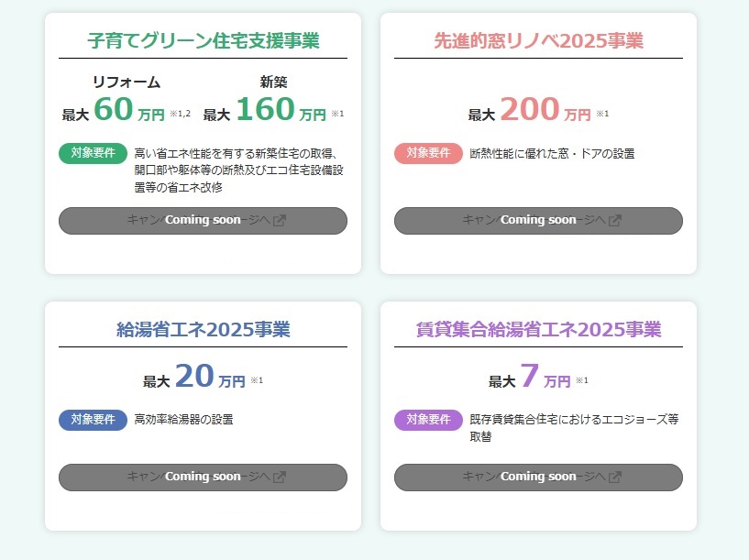Open the 給湯省エネ2025事業 Coming soon button
749x560 pixels.
tap(203, 478)
